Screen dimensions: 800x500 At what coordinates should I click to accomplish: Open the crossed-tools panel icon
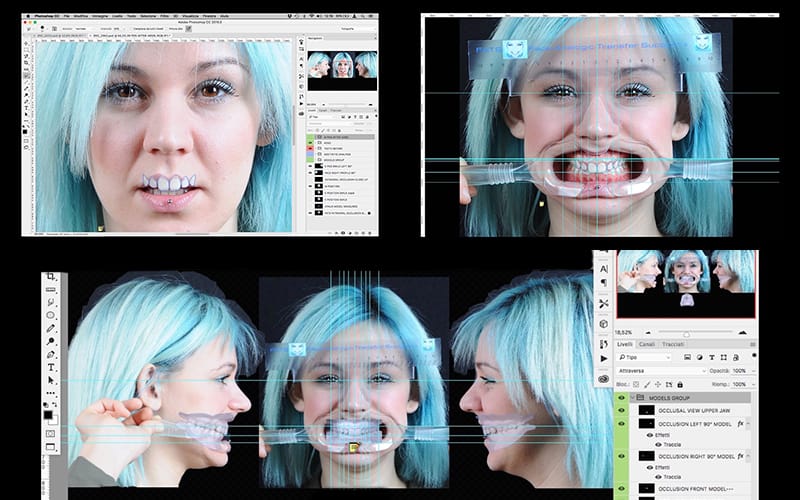pos(604,304)
